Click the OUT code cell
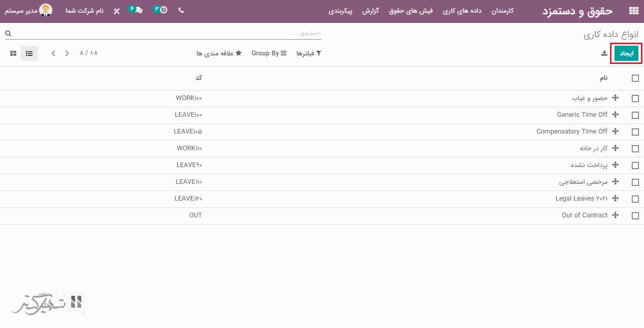The height and width of the screenshot is (328, 644). coord(195,215)
